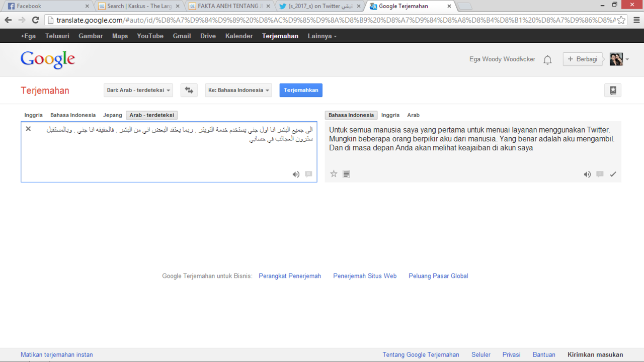The width and height of the screenshot is (644, 362).
Task: Open a new browser tab
Action: click(465, 7)
